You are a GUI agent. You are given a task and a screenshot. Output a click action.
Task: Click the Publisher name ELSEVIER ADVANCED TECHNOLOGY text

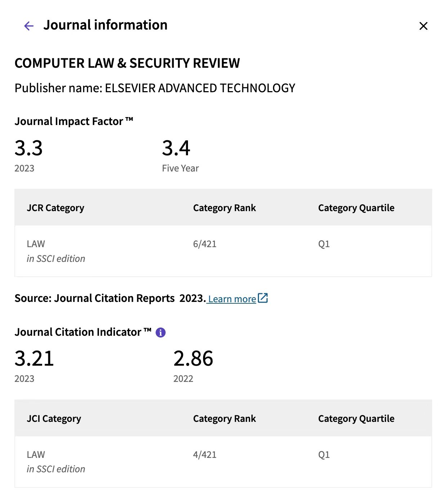point(155,88)
